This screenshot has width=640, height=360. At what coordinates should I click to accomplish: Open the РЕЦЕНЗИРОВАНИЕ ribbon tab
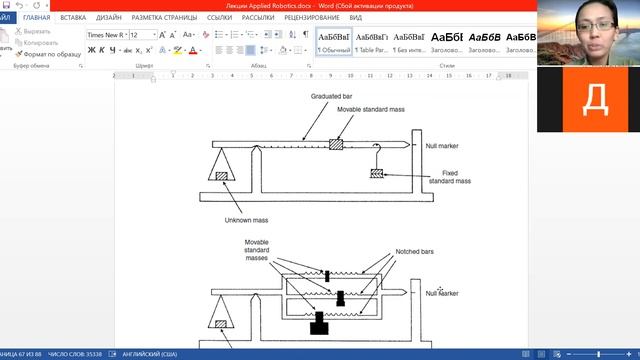(x=312, y=18)
